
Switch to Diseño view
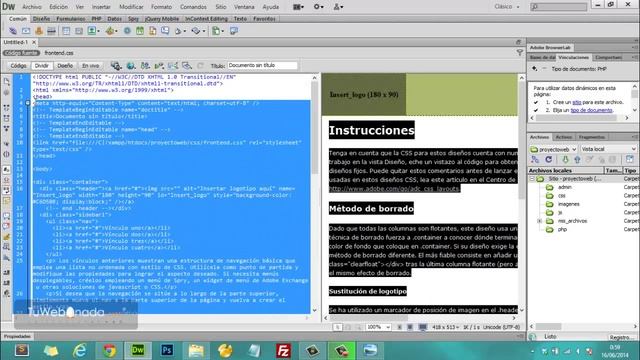[x=65, y=65]
